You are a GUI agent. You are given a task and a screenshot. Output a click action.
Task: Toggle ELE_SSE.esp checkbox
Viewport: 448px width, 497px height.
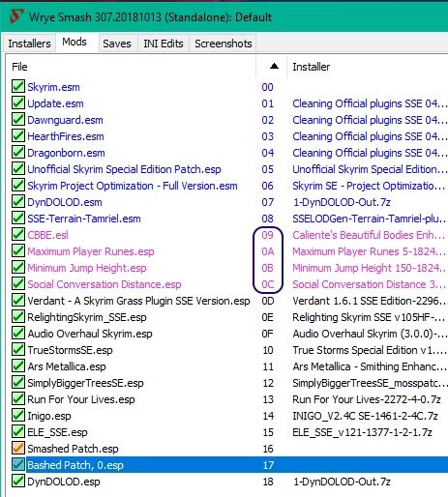tap(18, 432)
